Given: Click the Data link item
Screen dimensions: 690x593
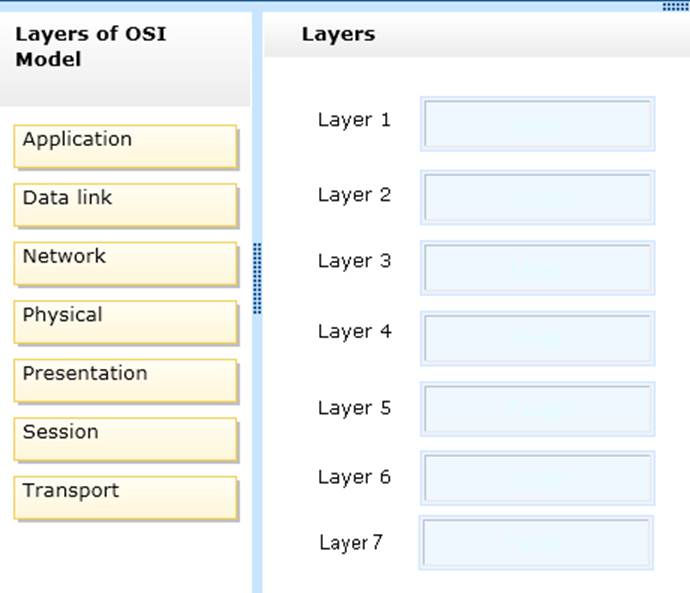Looking at the screenshot, I should coord(125,204).
